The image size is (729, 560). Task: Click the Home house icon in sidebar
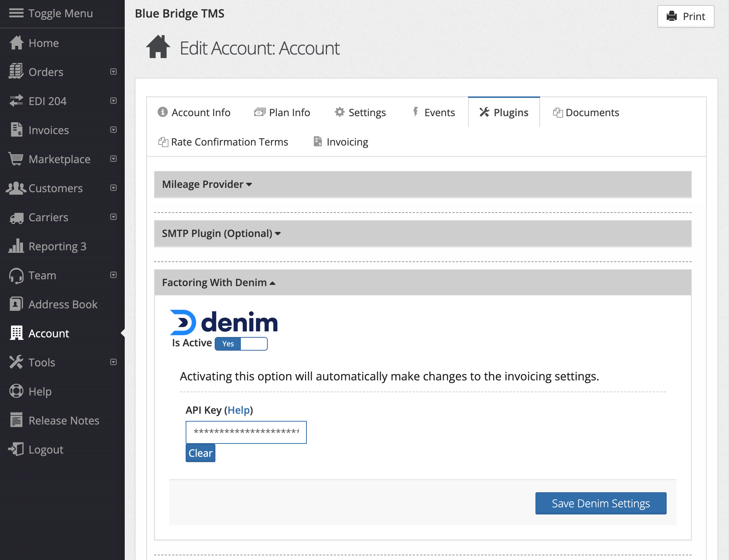[16, 43]
